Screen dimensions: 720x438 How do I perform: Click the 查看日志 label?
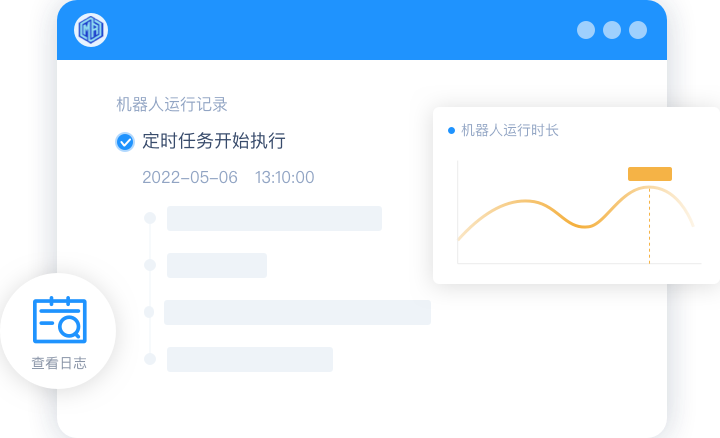(59, 363)
